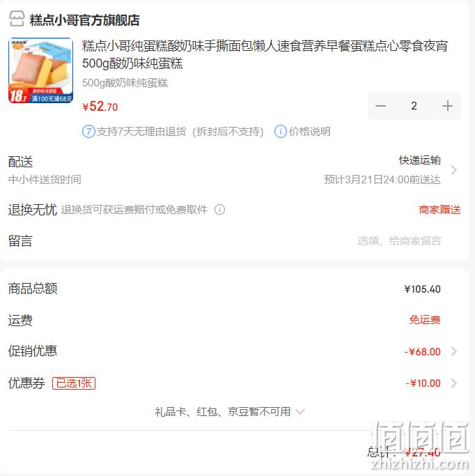Image resolution: width=475 pixels, height=476 pixels.
Task: Decrease quantity with the minus button
Action: 380,106
